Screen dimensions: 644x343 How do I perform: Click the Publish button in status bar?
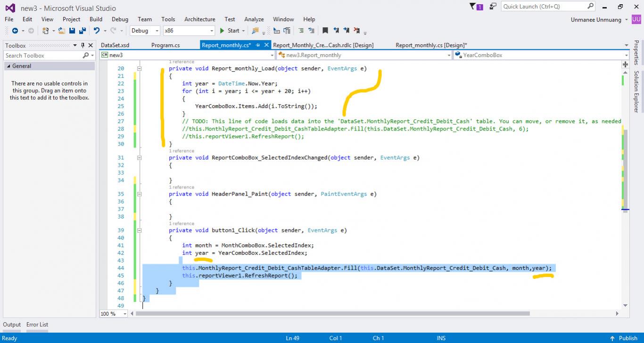[x=624, y=338]
